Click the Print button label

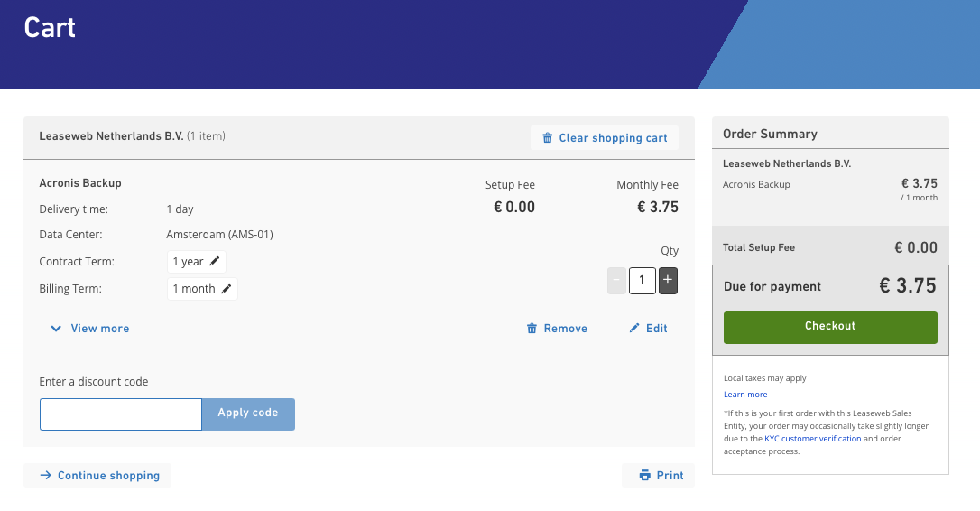click(670, 476)
